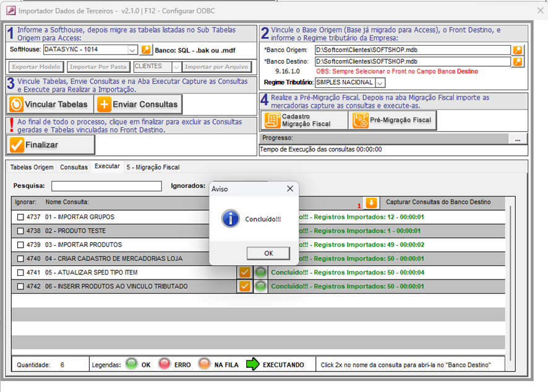This screenshot has width=548, height=392.
Task: Click the browse icon beside Banco Origem
Action: point(517,50)
